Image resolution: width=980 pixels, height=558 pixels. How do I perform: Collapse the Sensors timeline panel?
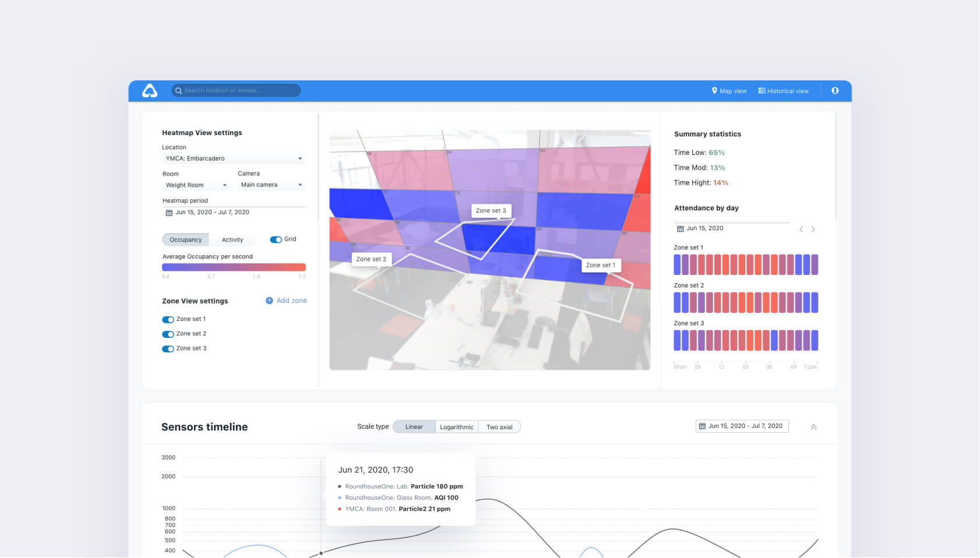pos(814,427)
